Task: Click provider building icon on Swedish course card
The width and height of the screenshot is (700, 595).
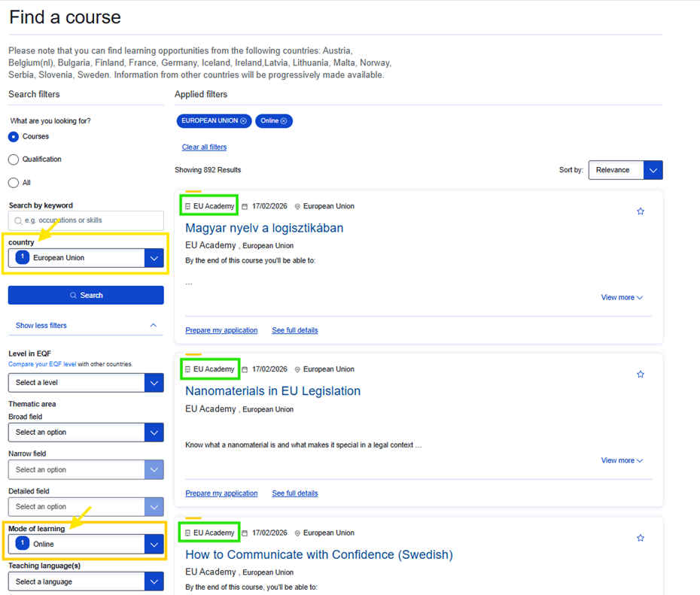Action: (188, 533)
